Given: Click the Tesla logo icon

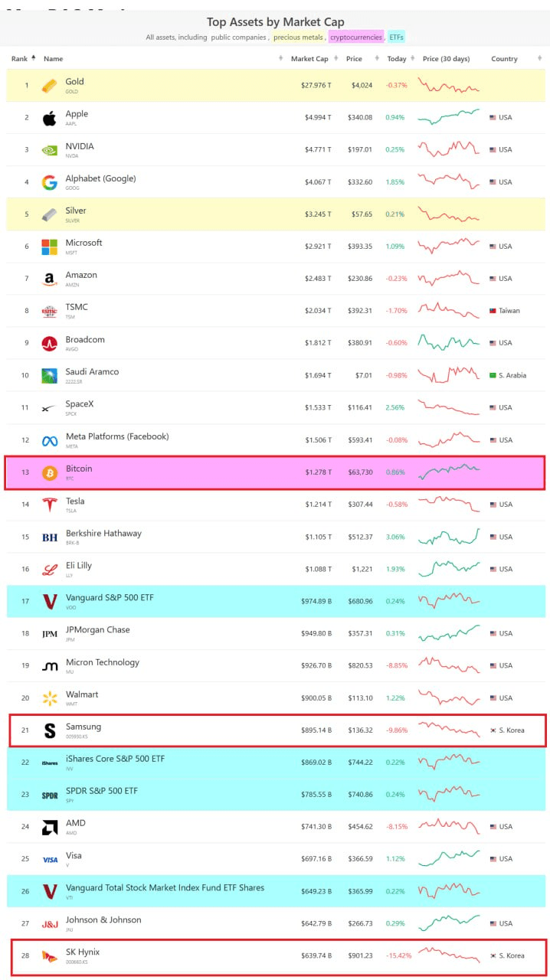Looking at the screenshot, I should (50, 505).
